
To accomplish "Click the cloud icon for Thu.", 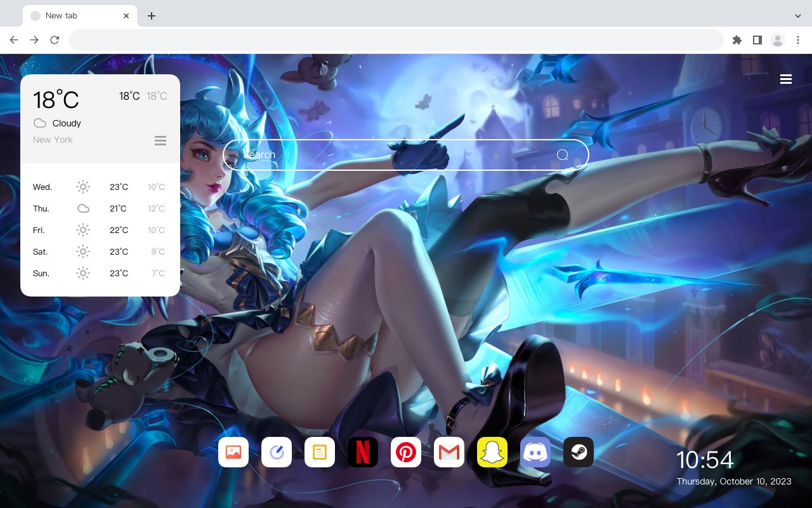I will click(x=83, y=208).
